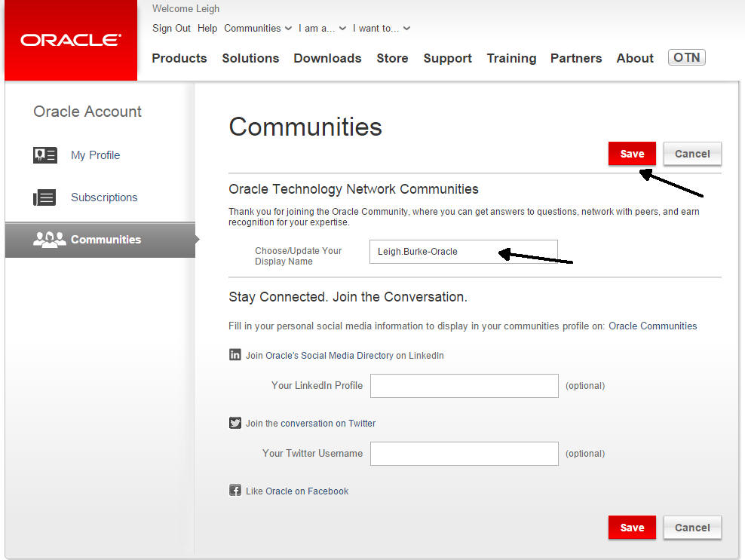745x560 pixels.
Task: Click the My Profile card icon
Action: 45,155
